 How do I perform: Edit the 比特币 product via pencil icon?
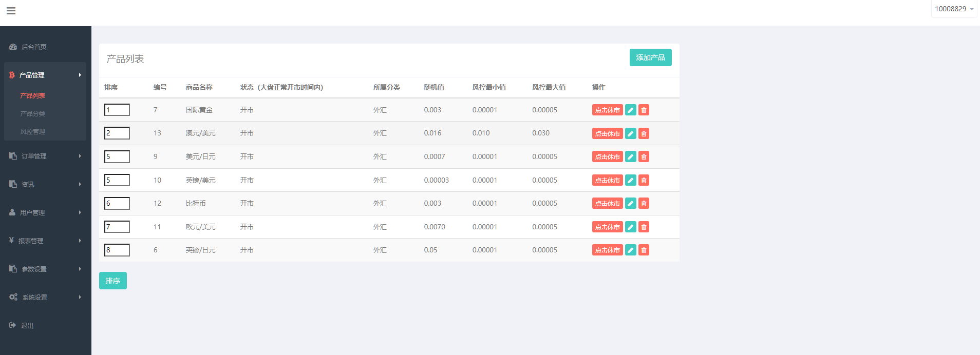[630, 204]
